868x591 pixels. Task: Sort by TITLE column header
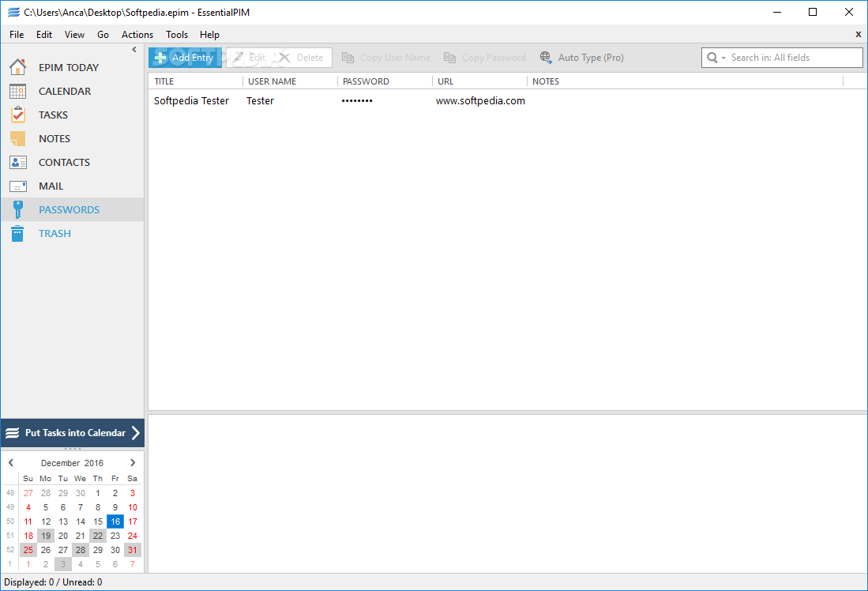[195, 81]
